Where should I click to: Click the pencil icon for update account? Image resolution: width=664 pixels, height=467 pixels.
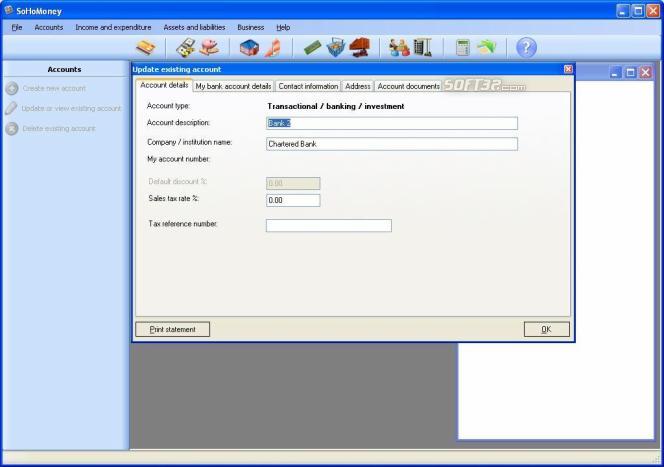coord(11,108)
